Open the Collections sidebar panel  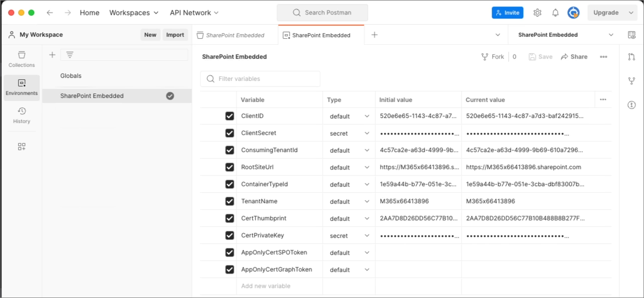pyautogui.click(x=21, y=59)
